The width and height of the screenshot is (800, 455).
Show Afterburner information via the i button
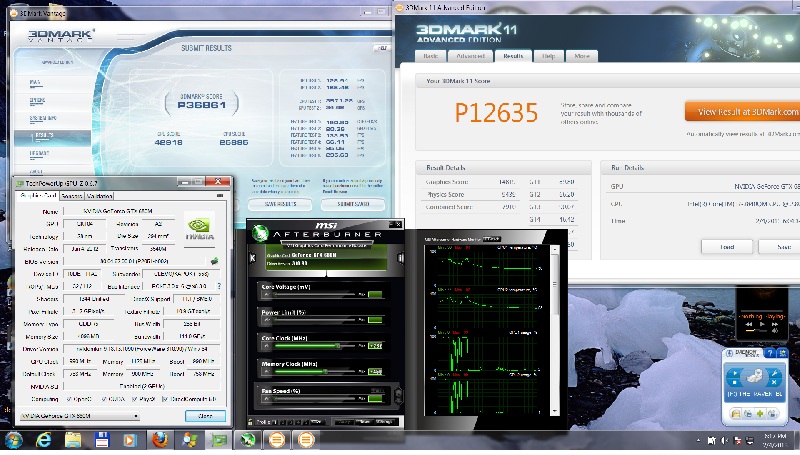coord(401,258)
